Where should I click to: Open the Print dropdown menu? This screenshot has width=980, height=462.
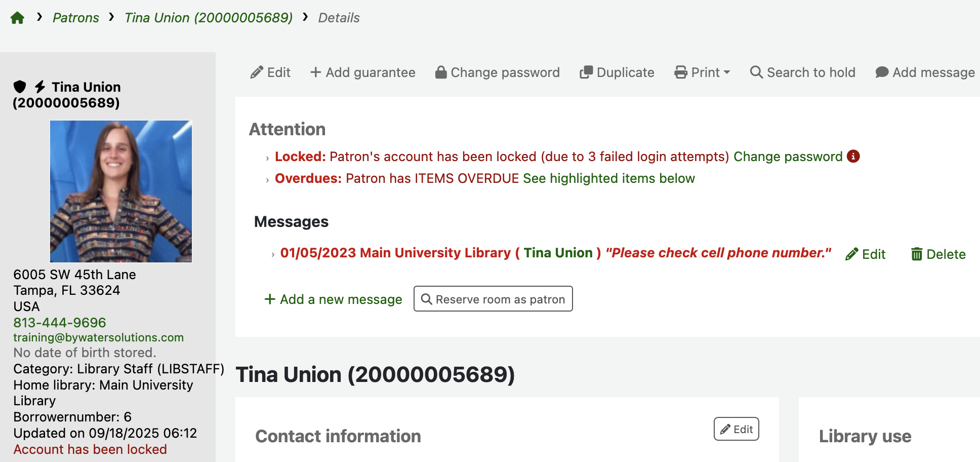pyautogui.click(x=702, y=72)
